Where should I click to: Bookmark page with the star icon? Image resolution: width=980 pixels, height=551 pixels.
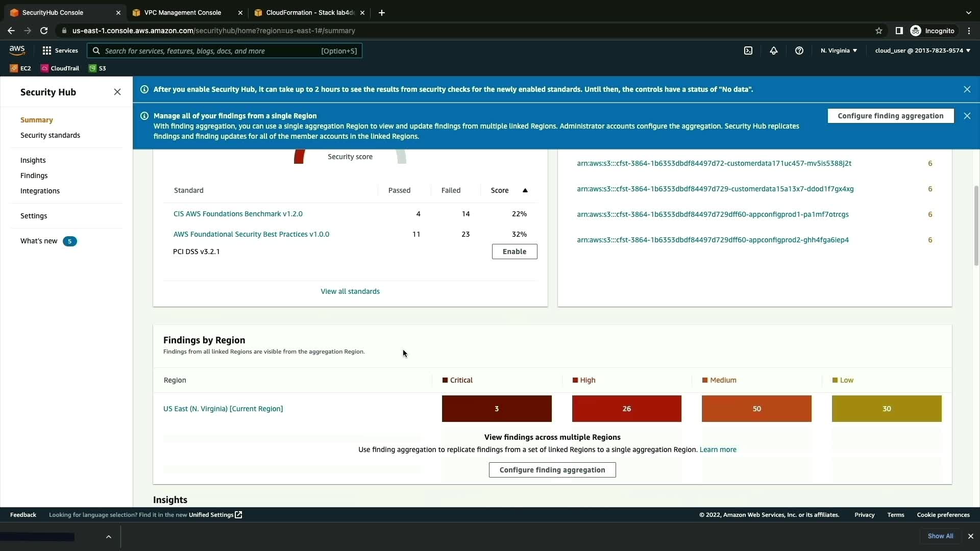tap(878, 31)
